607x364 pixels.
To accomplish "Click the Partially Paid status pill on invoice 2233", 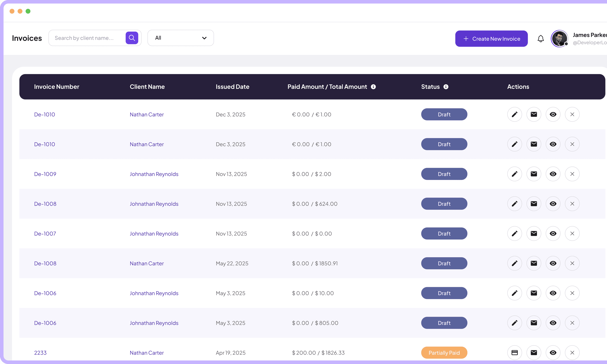I will tap(444, 352).
